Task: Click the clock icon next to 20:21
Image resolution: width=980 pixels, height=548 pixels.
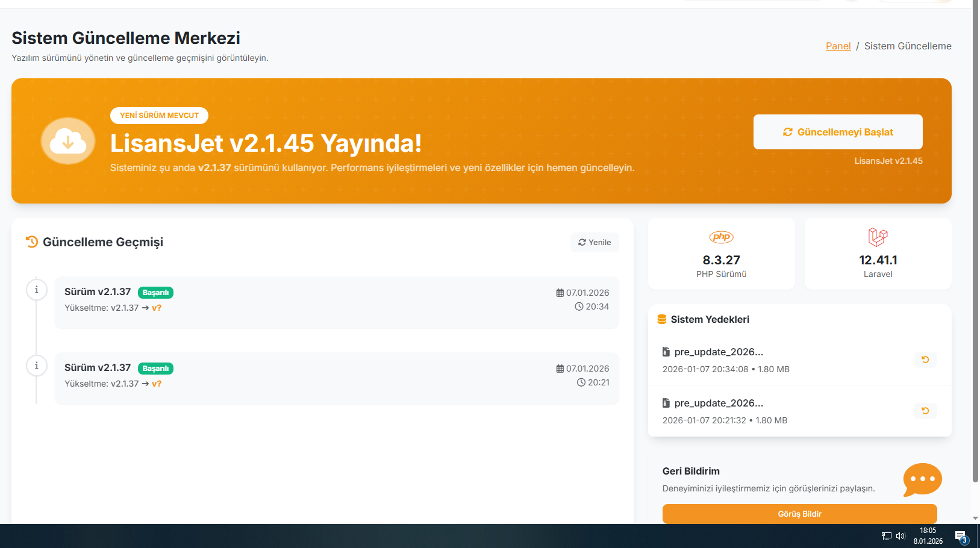Action: (581, 382)
